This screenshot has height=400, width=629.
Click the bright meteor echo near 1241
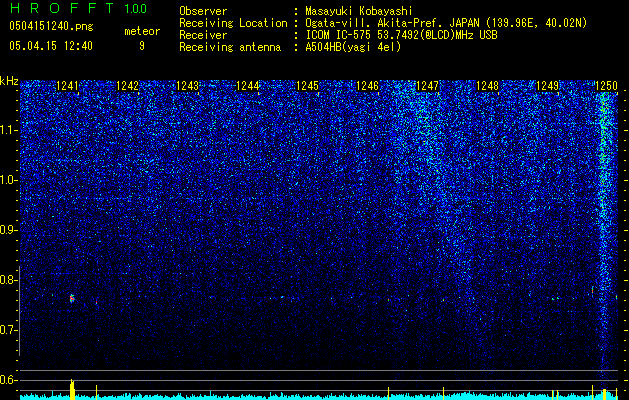(x=72, y=298)
